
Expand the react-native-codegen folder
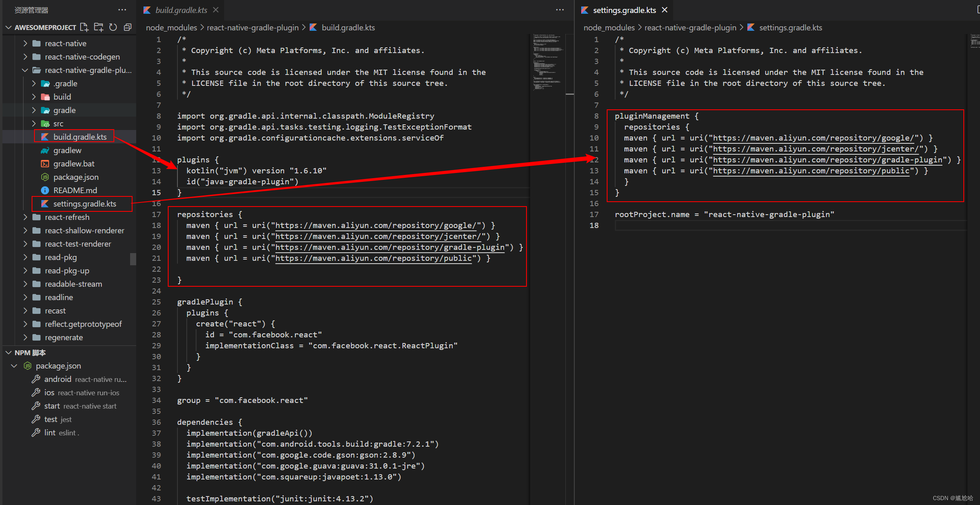click(x=82, y=57)
